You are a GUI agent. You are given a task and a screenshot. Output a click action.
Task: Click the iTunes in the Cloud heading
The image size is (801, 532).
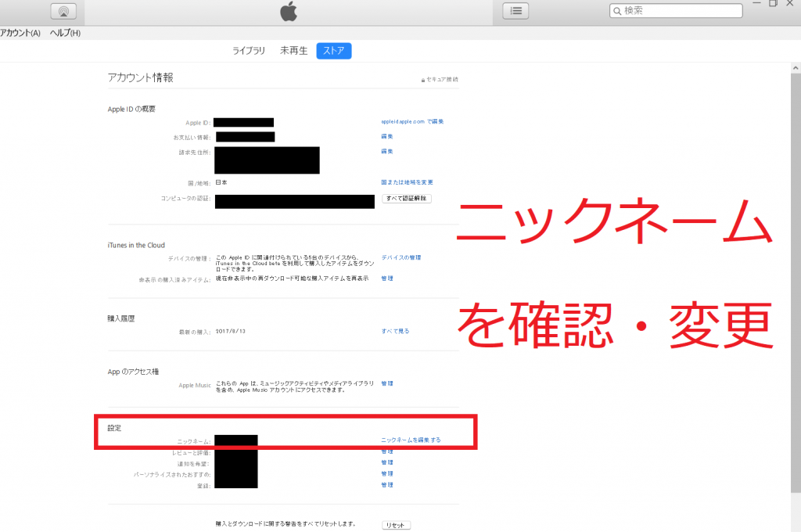pyautogui.click(x=136, y=246)
